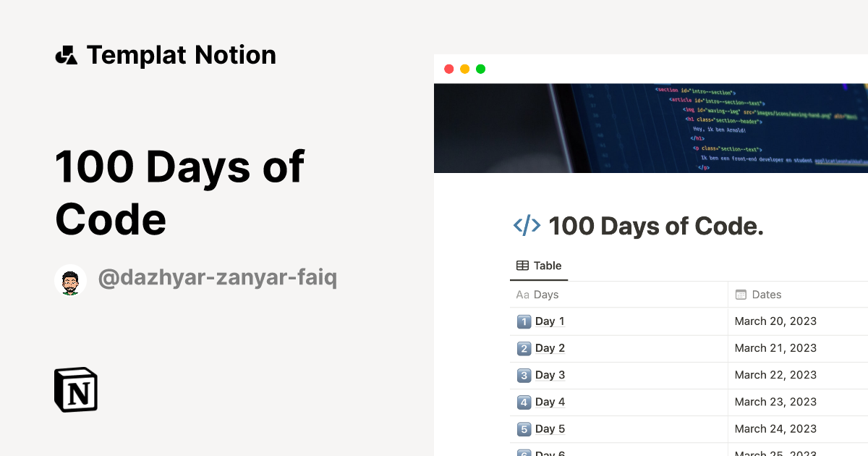Click the number 1 emoji icon

pyautogui.click(x=524, y=321)
